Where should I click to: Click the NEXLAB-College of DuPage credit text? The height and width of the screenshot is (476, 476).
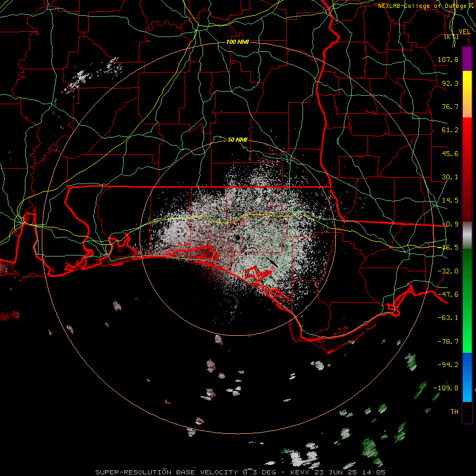click(425, 6)
